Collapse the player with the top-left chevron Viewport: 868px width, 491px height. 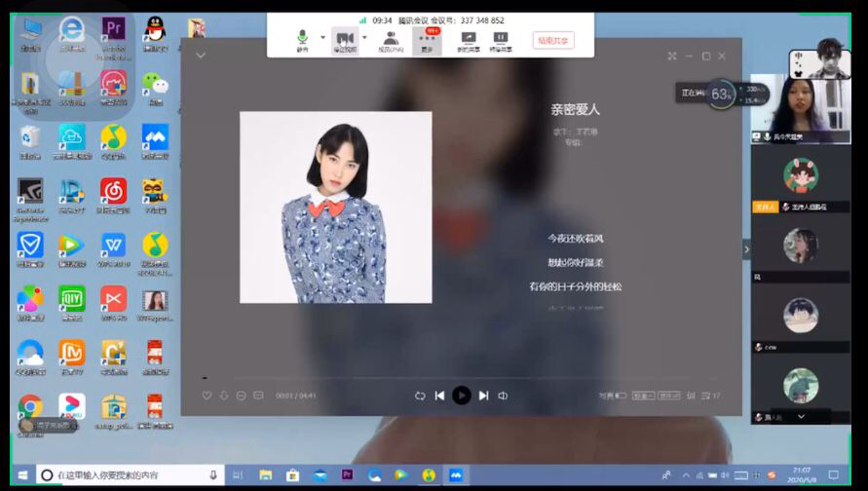tap(201, 56)
